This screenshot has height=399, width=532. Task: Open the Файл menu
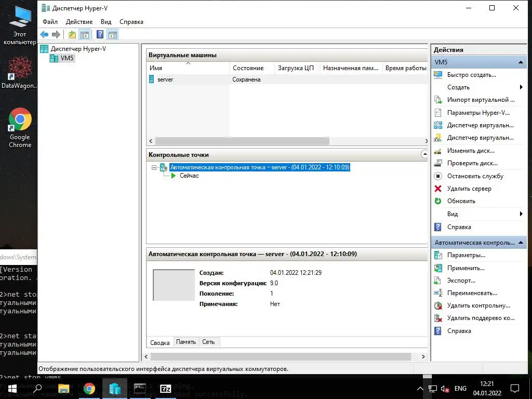[x=50, y=22]
